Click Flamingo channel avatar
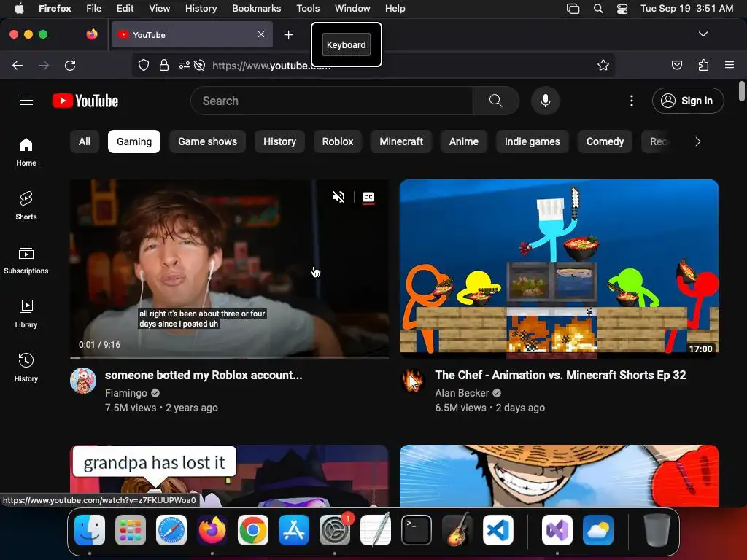747x560 pixels. coord(83,381)
